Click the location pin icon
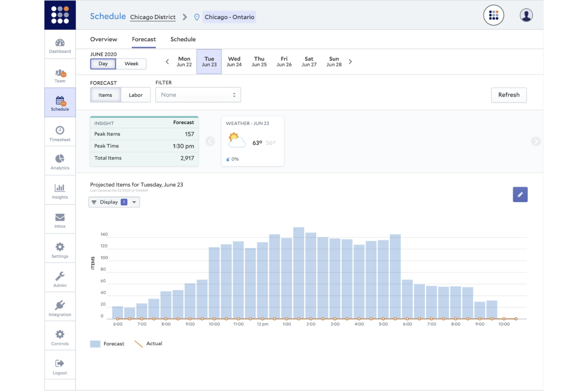Image resolution: width=588 pixels, height=392 pixels. 197,17
